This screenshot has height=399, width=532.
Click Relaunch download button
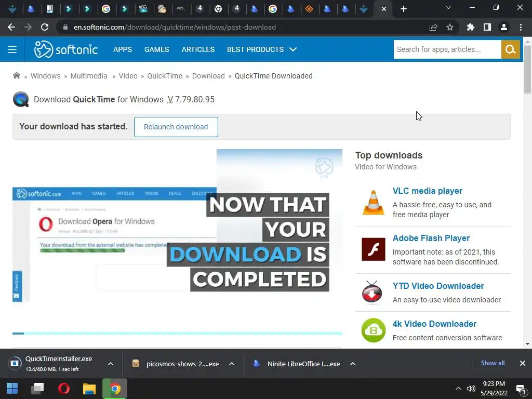[176, 127]
